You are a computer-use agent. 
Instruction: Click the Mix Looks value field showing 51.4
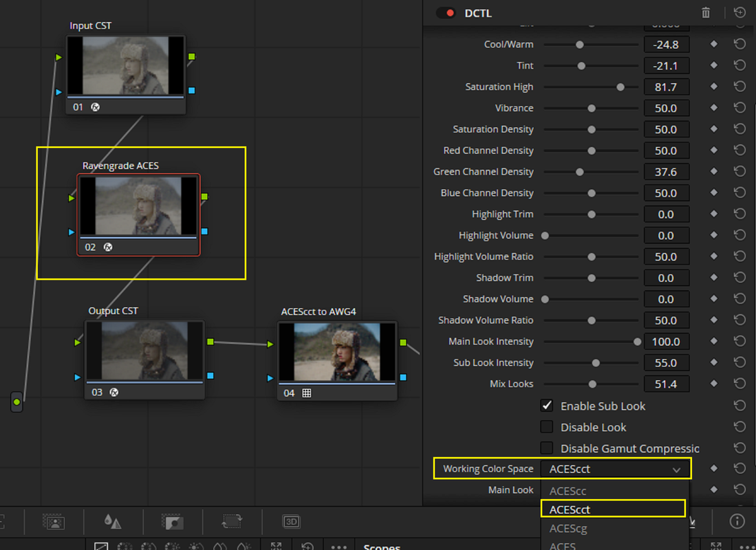[666, 384]
